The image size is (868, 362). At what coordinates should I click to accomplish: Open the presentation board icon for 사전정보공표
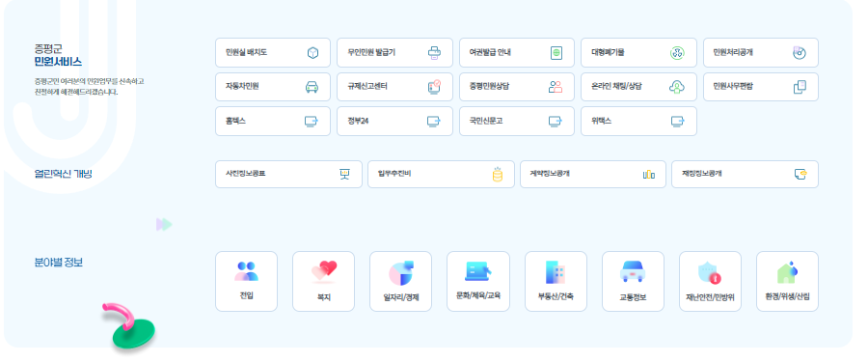pos(345,174)
